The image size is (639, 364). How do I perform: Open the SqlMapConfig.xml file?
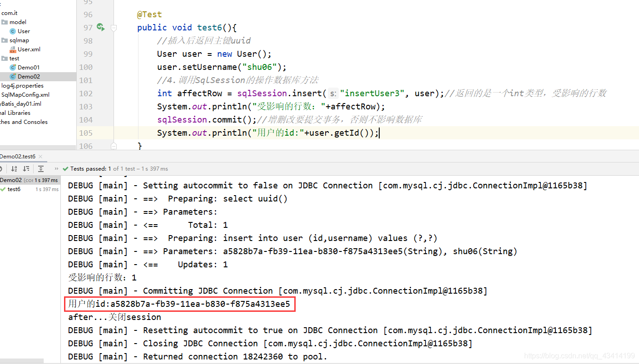[25, 95]
